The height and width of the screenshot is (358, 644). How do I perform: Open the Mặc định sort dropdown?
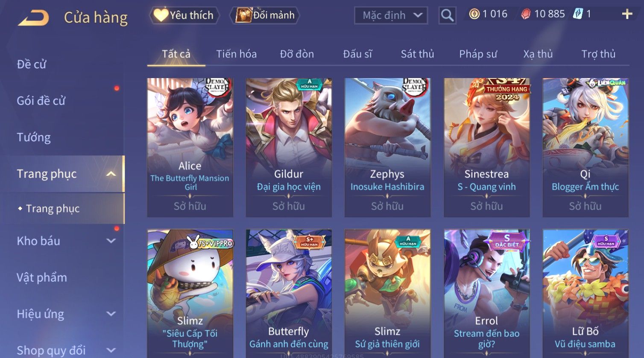pyautogui.click(x=391, y=15)
